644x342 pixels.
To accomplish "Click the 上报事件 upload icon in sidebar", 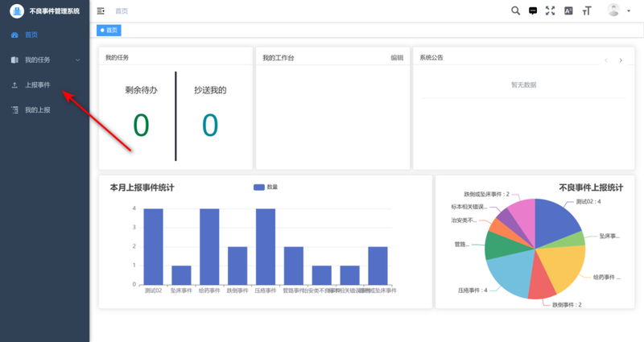I will 14,85.
